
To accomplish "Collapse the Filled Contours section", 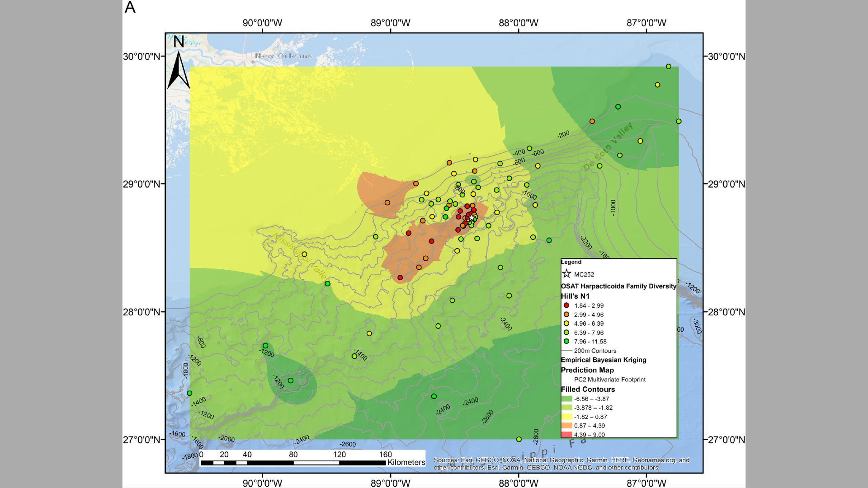I will [588, 389].
